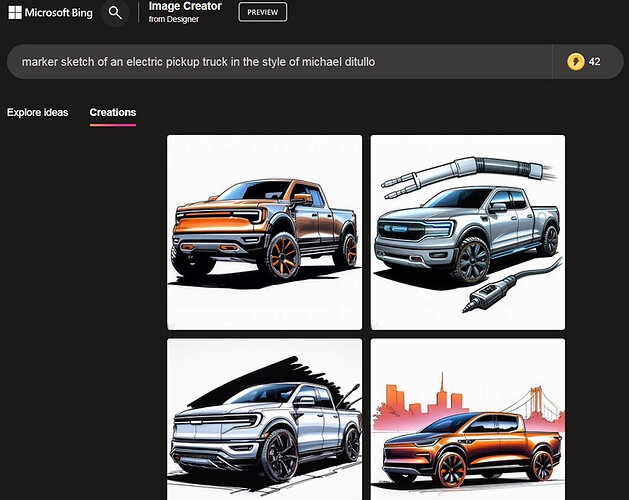Open the orange truck with city skyline image

(x=468, y=419)
